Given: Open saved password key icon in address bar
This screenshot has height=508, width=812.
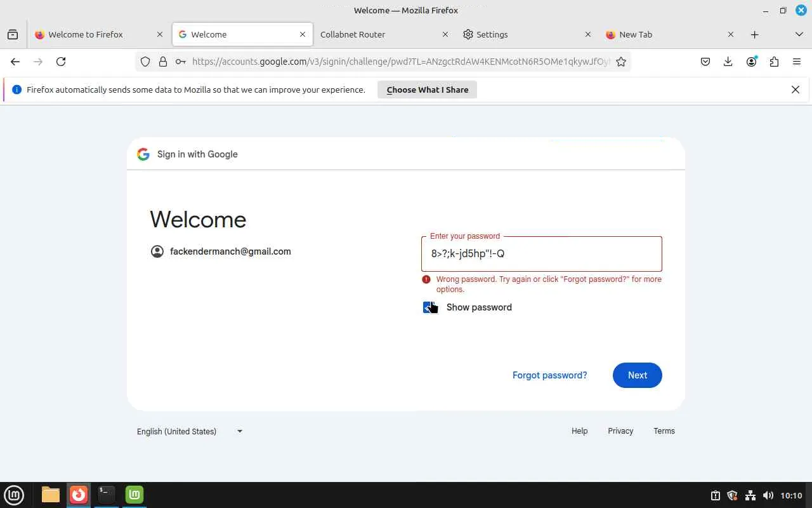Looking at the screenshot, I should coord(181,62).
